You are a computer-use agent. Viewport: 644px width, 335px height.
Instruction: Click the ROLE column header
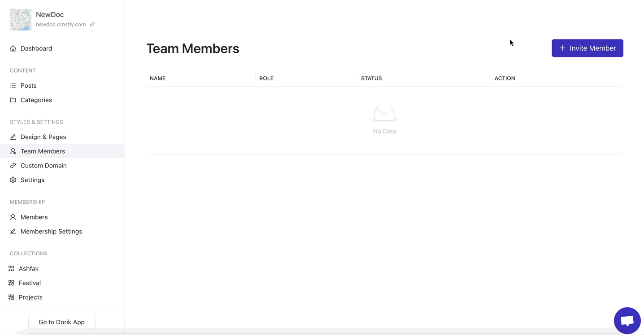266,78
